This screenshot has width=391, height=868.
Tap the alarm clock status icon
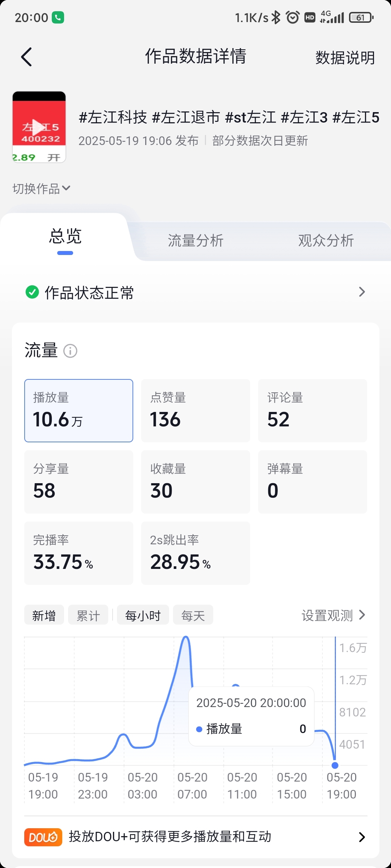293,17
